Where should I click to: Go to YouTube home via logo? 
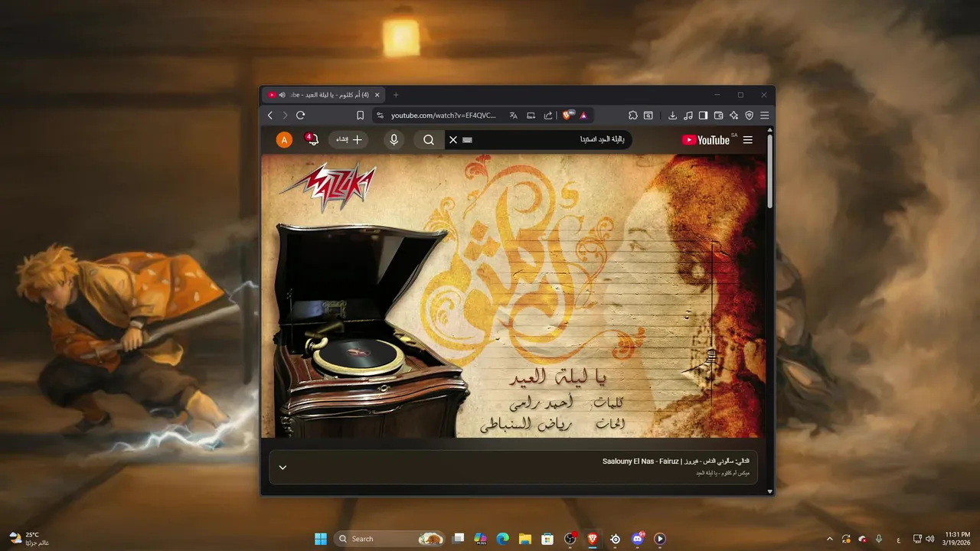point(706,140)
